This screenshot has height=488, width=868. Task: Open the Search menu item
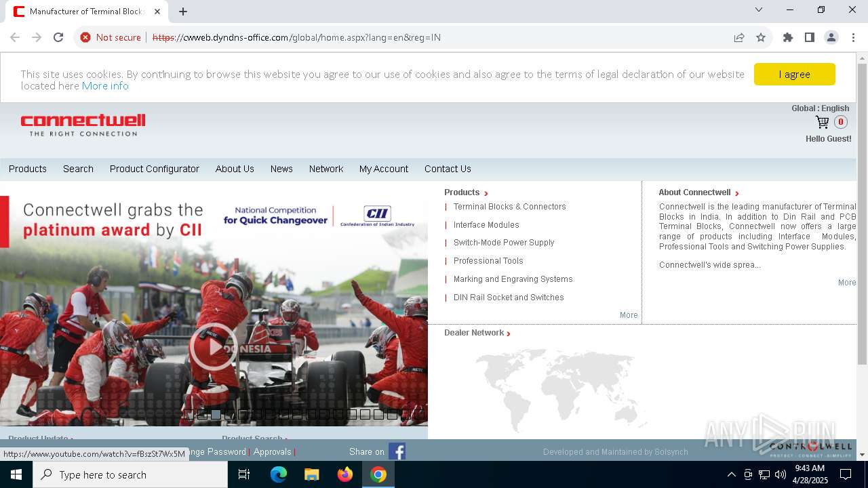(78, 169)
